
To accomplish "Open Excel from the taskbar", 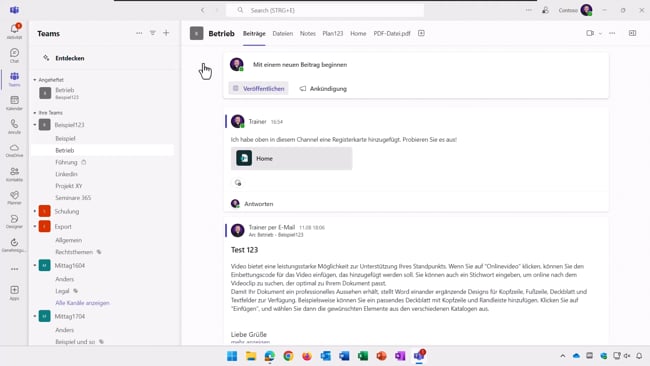I will pos(363,356).
